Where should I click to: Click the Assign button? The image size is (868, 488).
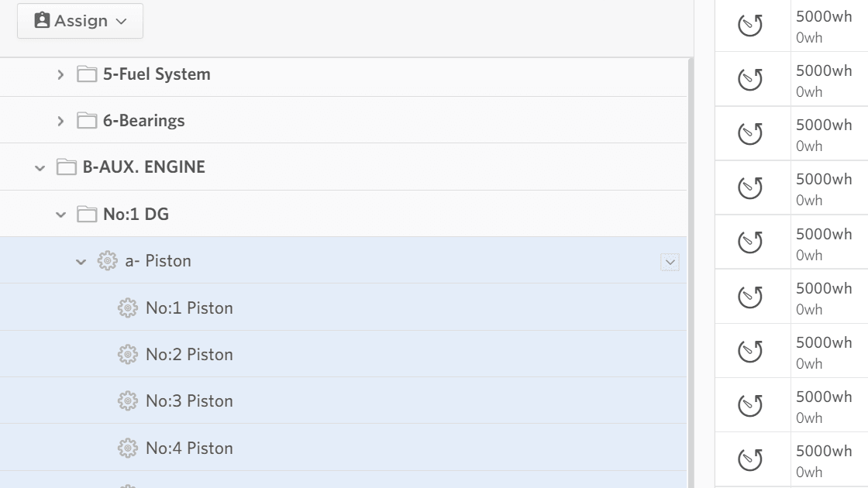pyautogui.click(x=80, y=20)
